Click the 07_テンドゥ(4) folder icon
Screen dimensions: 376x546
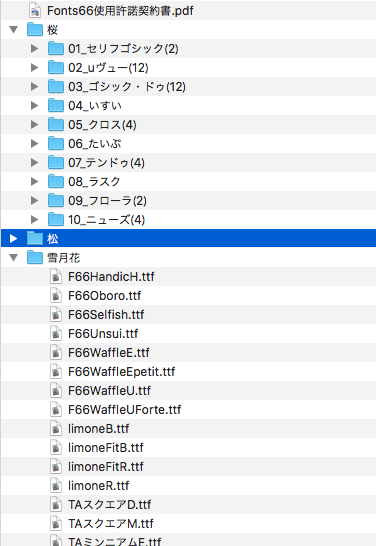point(56,162)
